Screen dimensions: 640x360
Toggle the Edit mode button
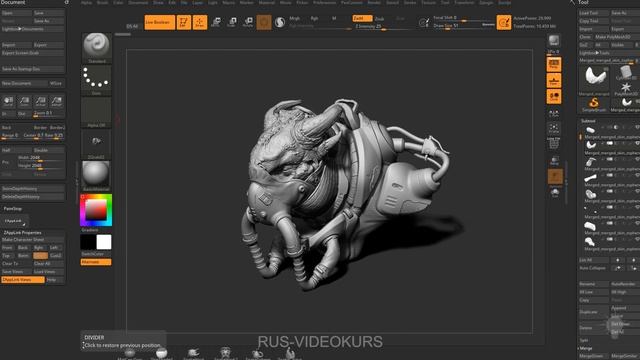click(184, 22)
